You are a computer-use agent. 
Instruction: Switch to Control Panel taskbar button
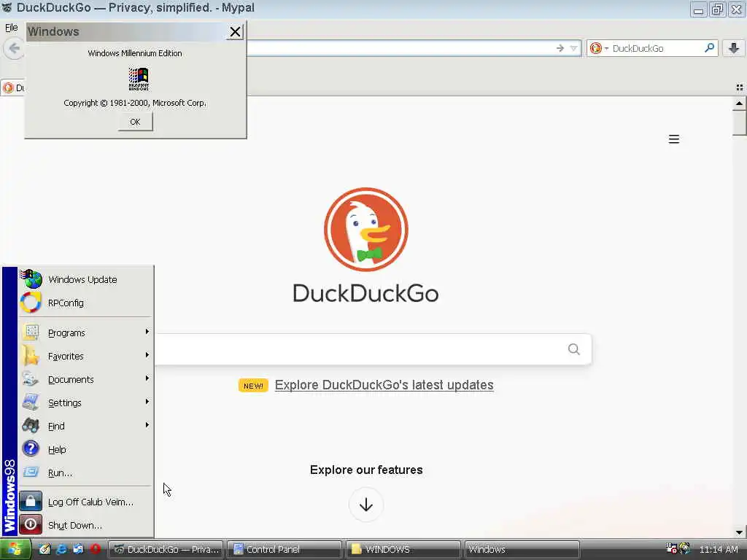pyautogui.click(x=285, y=550)
